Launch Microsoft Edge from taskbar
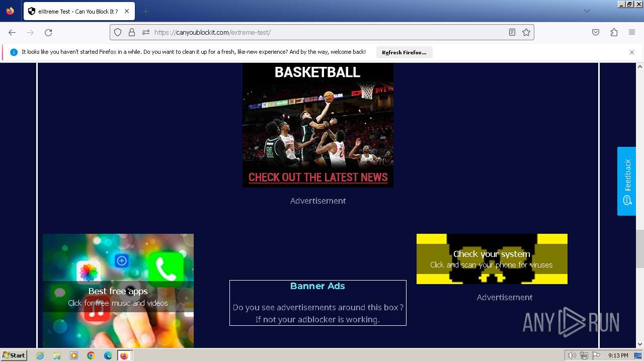The image size is (644, 362). (x=108, y=355)
